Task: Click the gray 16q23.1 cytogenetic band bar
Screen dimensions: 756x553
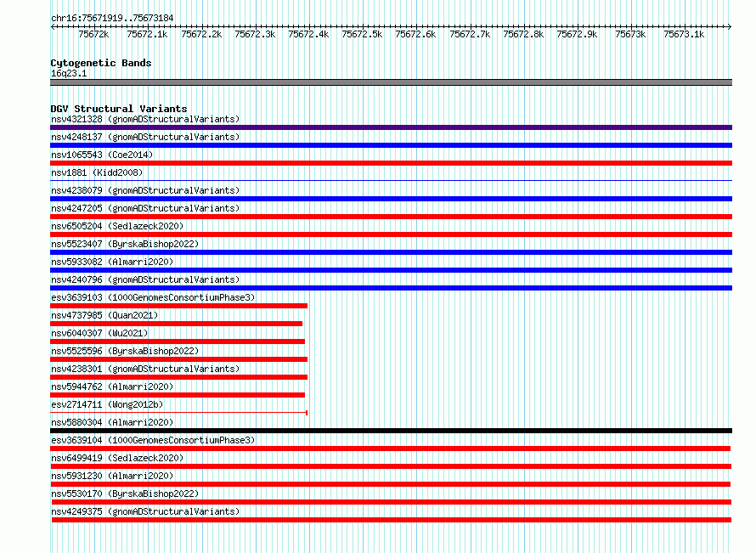Action: [391, 82]
